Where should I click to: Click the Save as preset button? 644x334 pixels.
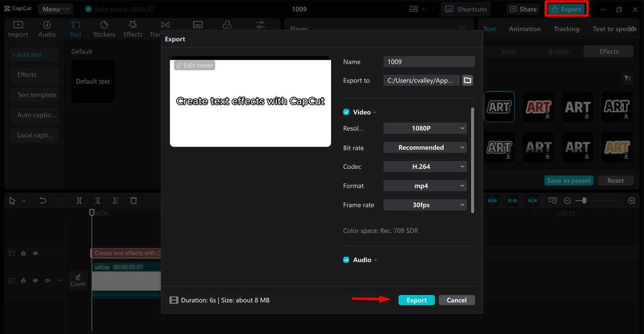pos(569,180)
